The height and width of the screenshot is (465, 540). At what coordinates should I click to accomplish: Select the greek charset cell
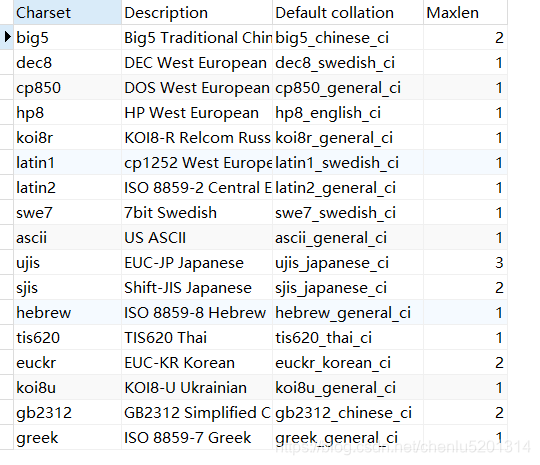[68, 437]
